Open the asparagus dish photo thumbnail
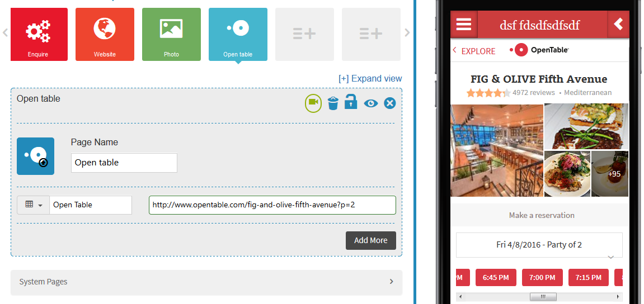 [x=586, y=127]
